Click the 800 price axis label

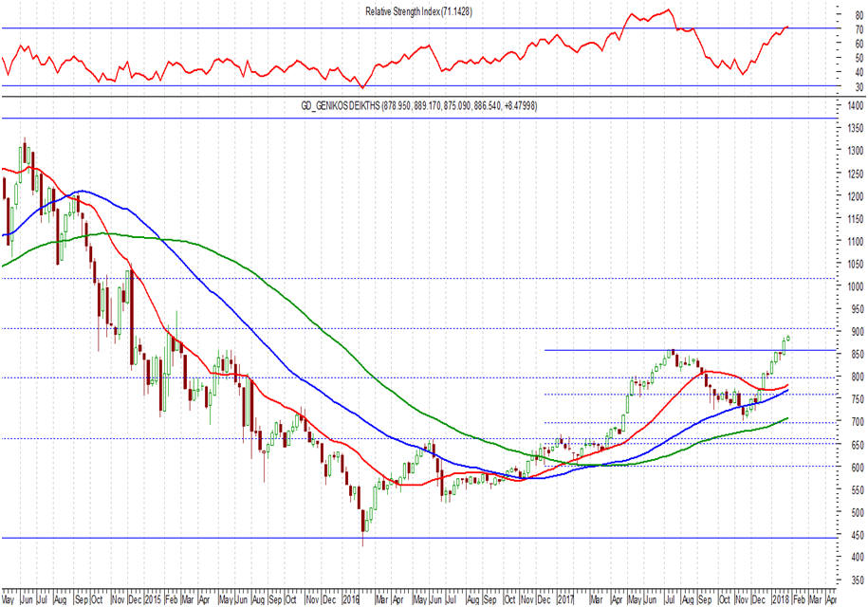coord(858,377)
